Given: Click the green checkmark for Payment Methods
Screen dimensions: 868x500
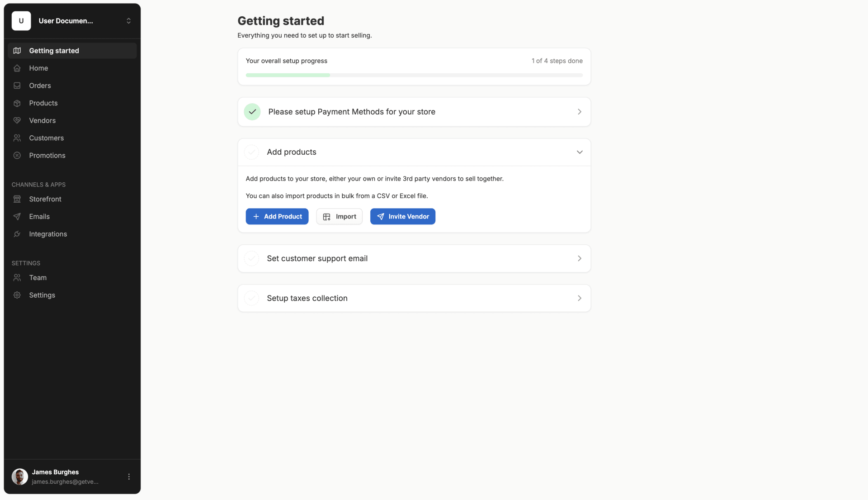Looking at the screenshot, I should (x=252, y=112).
